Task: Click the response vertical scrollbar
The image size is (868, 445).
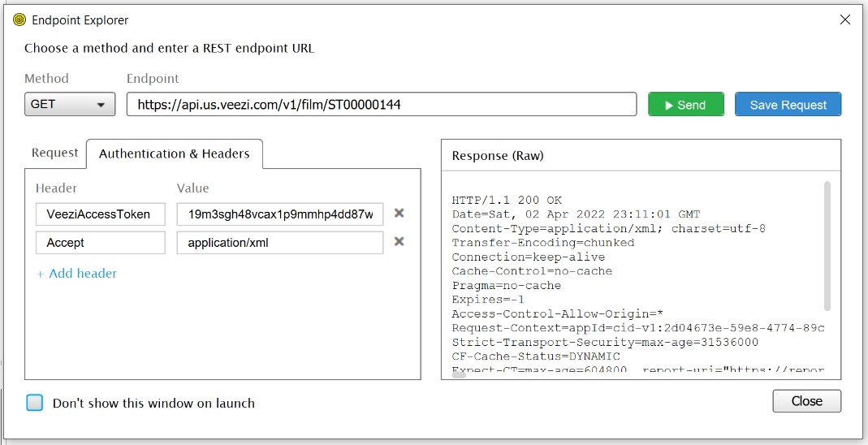Action: click(827, 246)
